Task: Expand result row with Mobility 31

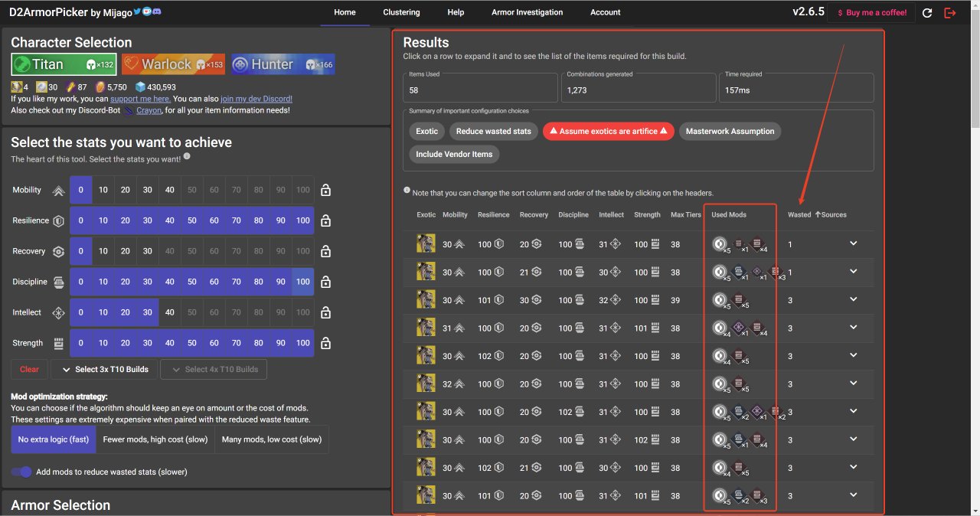Action: tap(853, 328)
